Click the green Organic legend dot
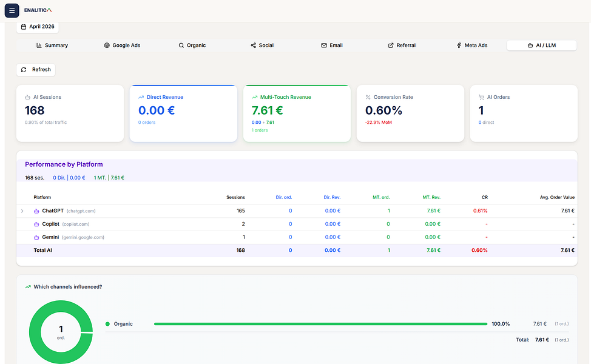The height and width of the screenshot is (364, 591). coord(107,324)
